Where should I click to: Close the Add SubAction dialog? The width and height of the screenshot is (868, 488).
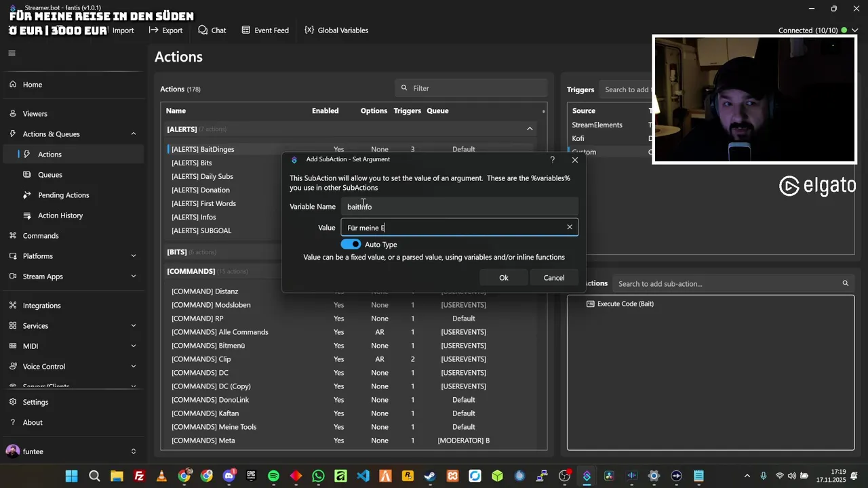tap(575, 160)
